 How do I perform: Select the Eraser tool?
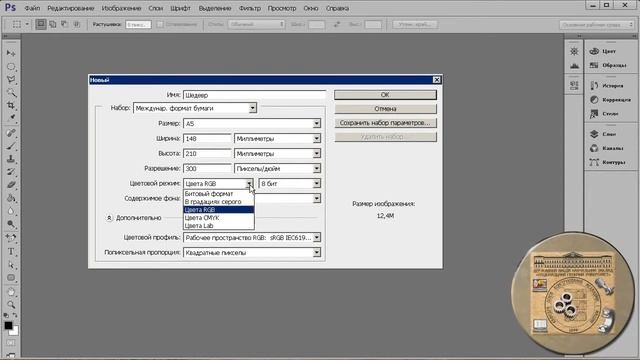(11, 185)
